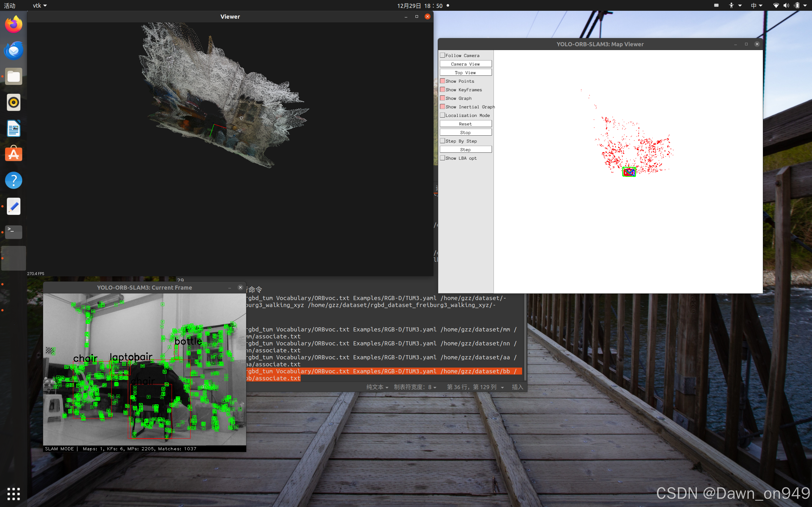Open Rhythmbox music player icon
Image resolution: width=812 pixels, height=507 pixels.
click(x=13, y=103)
